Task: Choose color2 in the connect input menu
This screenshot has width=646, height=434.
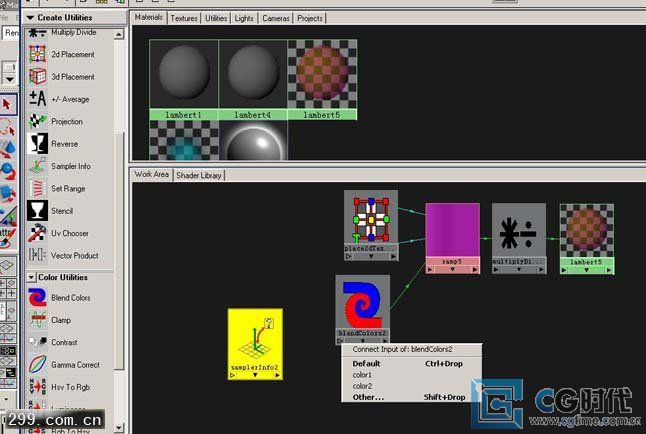Action: 411,386
